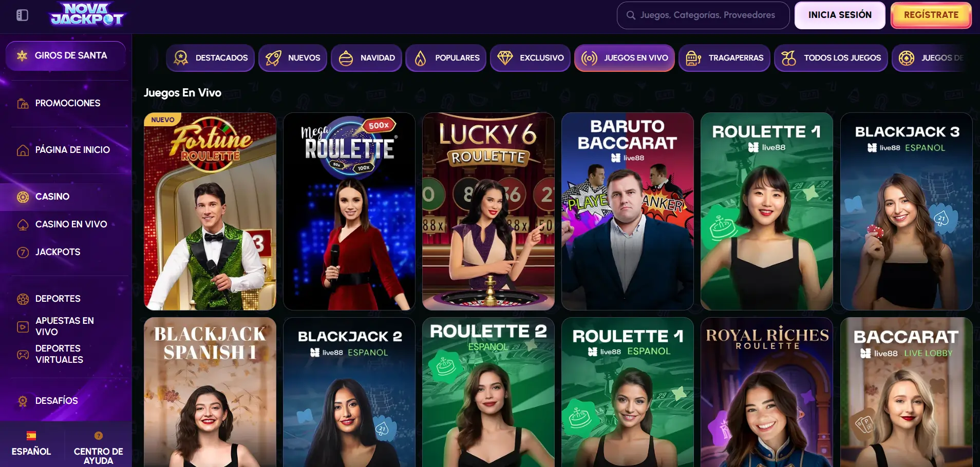Image resolution: width=980 pixels, height=467 pixels.
Task: Click the Desafíos medal icon
Action: 23,401
